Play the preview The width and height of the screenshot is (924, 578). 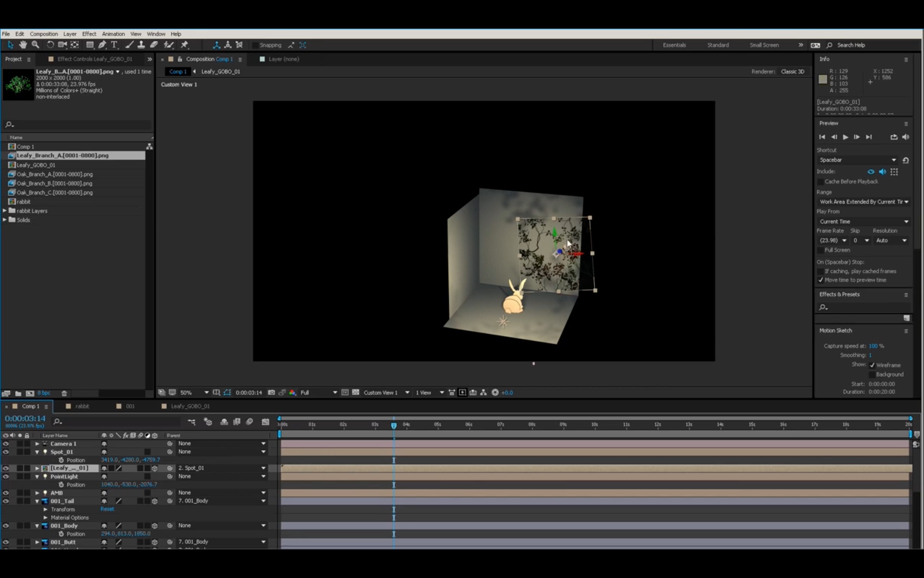[845, 137]
